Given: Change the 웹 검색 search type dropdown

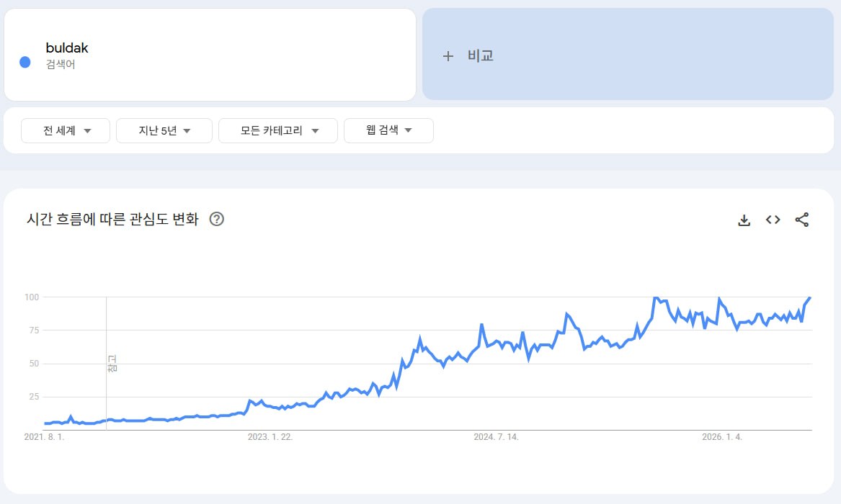Looking at the screenshot, I should [388, 131].
